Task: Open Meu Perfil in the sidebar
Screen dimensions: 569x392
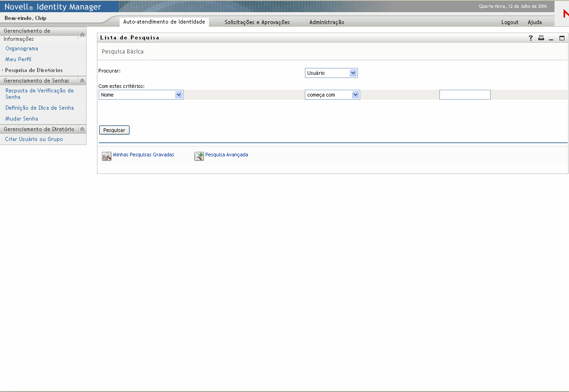Action: click(x=18, y=59)
